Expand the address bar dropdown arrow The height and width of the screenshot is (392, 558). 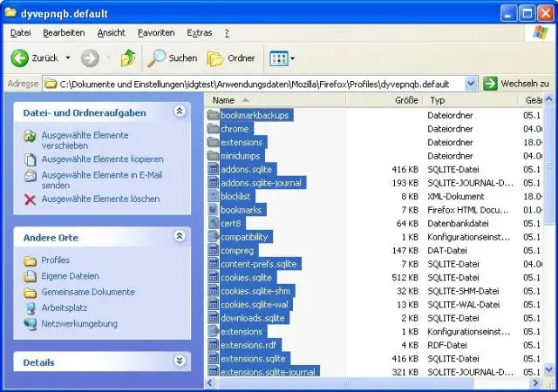(x=471, y=84)
